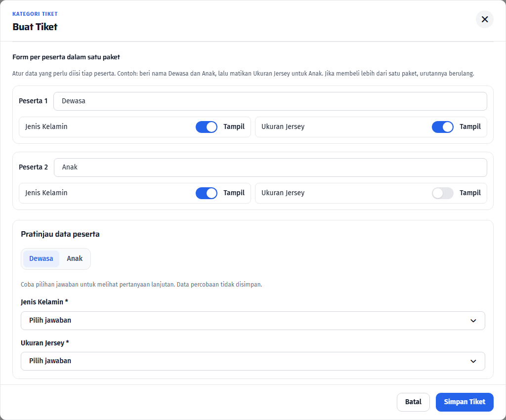This screenshot has width=506, height=420.
Task: Click Tampil label next to Peserta 2 jersey toggle
Action: tap(470, 193)
